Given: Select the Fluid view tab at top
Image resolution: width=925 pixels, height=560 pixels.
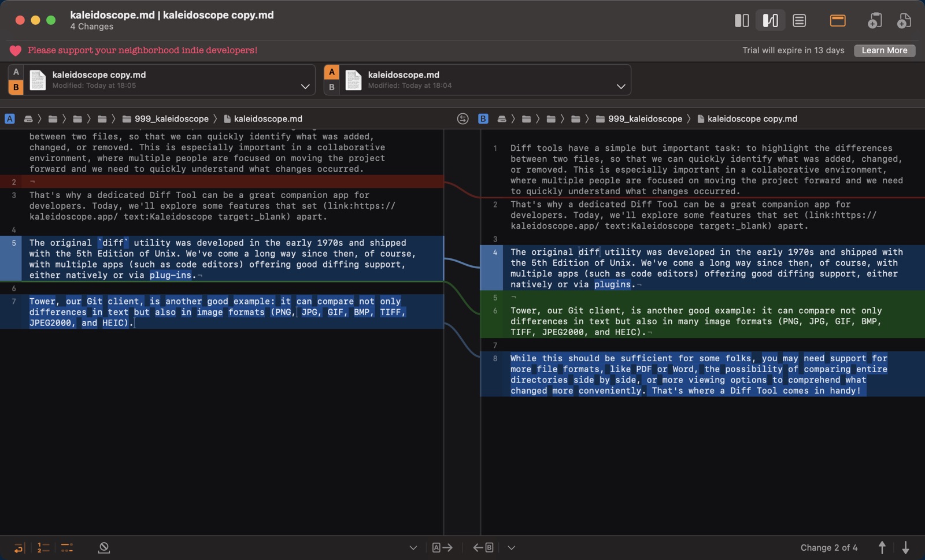Looking at the screenshot, I should [769, 20].
